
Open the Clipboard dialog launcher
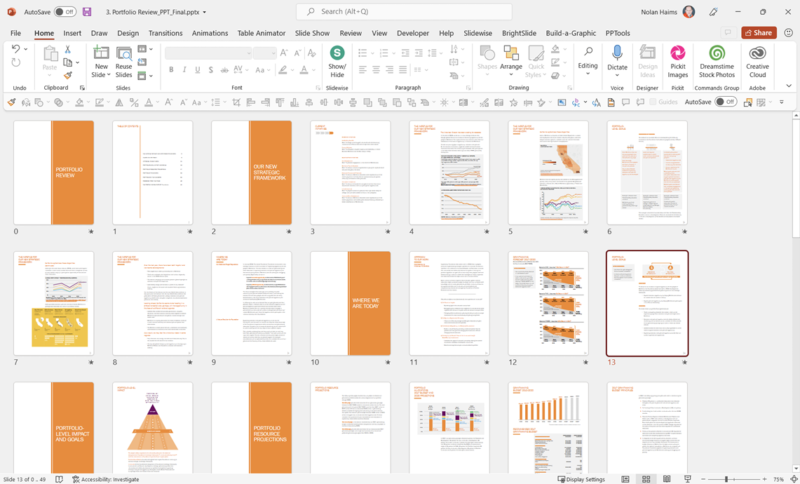(82, 88)
